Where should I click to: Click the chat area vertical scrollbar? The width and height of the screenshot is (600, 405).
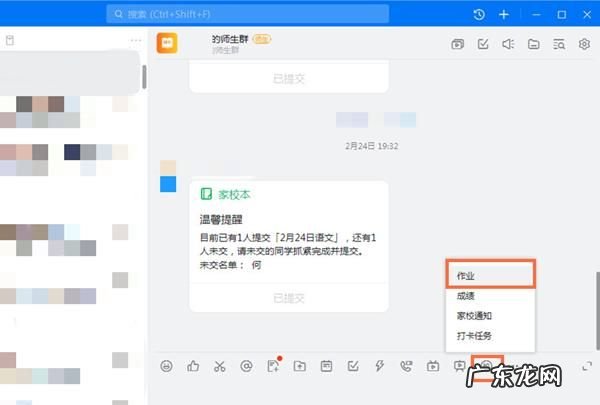coord(597,310)
